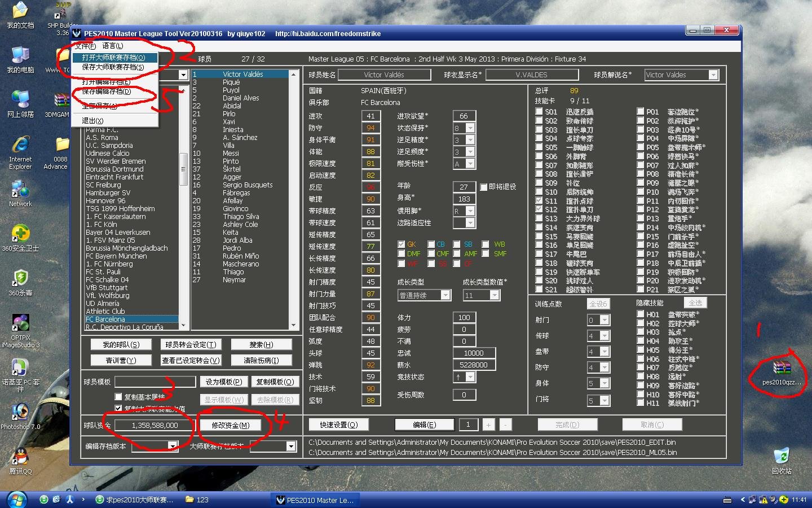
Task: Open the 成长类型 普通持续 dropdown
Action: (x=445, y=295)
